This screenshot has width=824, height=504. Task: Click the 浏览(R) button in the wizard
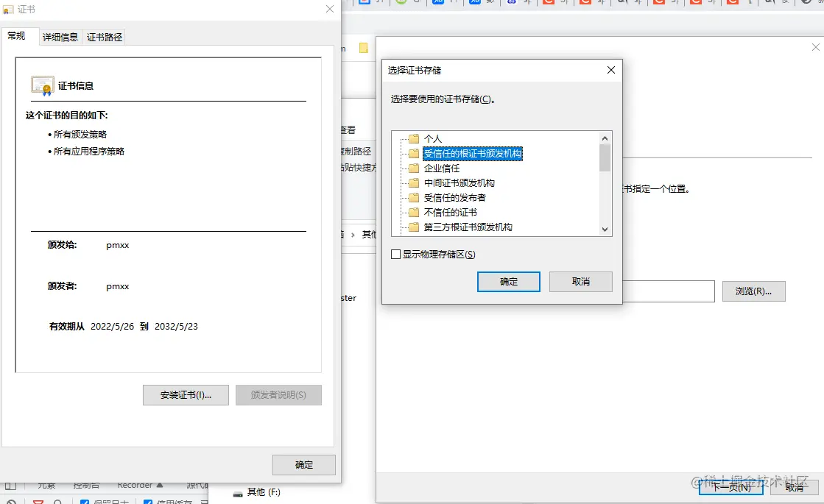click(753, 291)
